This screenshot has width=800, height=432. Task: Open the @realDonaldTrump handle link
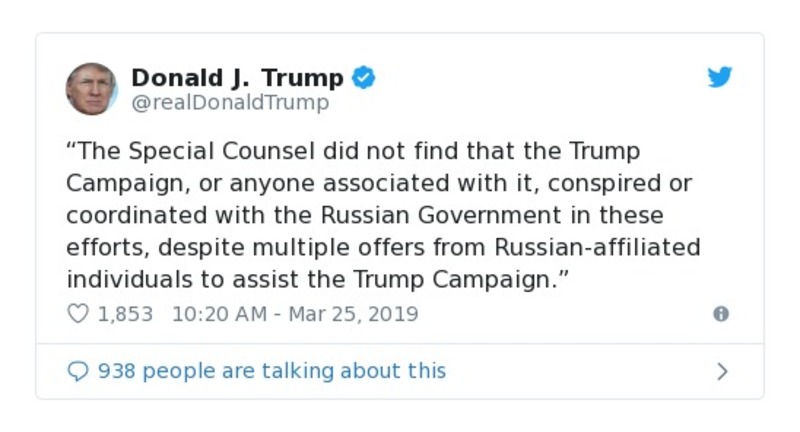(230, 102)
